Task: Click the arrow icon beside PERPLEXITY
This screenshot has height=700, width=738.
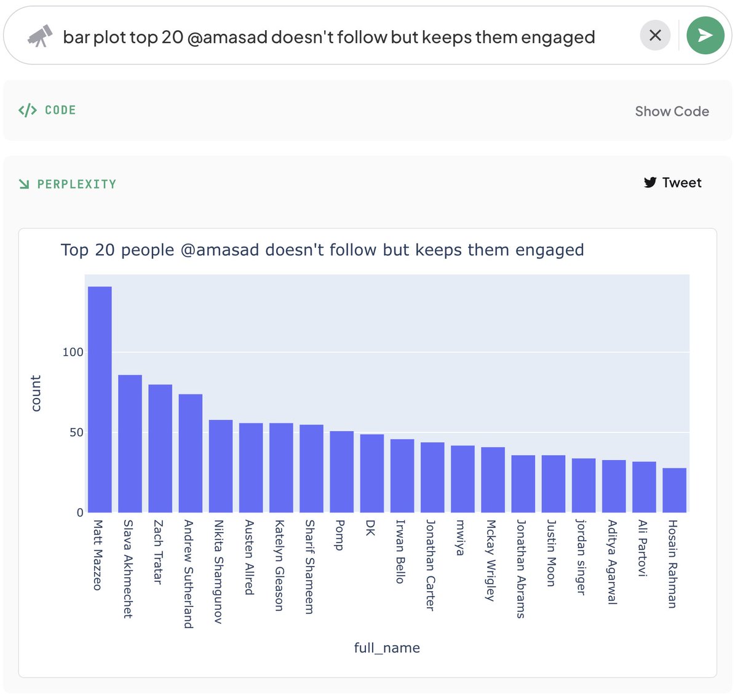Action: (24, 184)
